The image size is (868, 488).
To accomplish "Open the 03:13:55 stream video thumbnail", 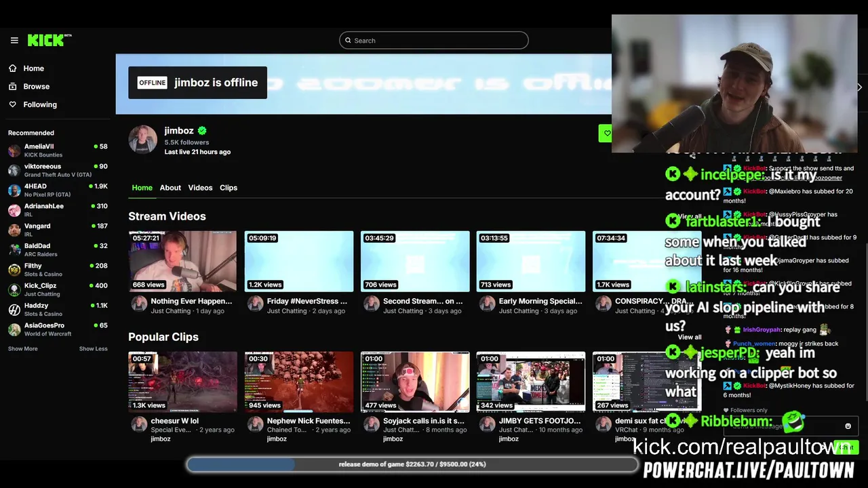I will (531, 262).
